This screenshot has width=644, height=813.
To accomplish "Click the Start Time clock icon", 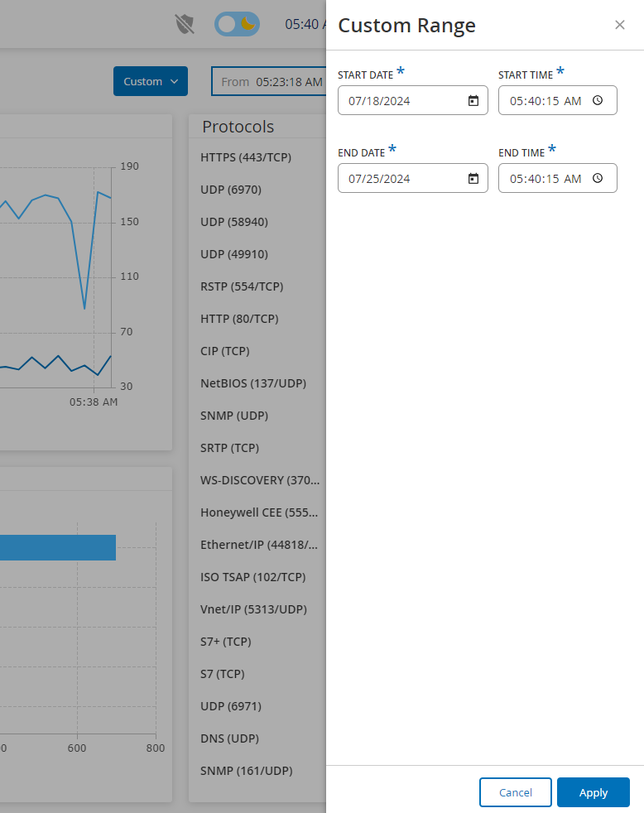I will pos(598,100).
